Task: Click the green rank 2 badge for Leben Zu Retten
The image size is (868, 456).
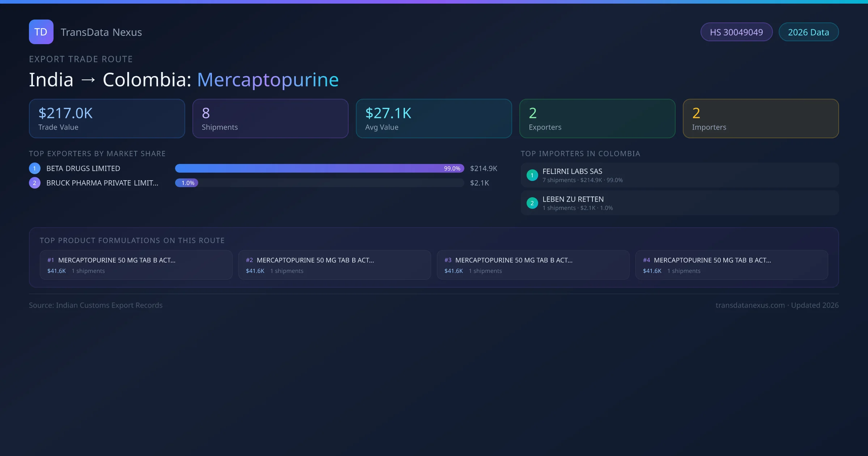Action: point(532,203)
